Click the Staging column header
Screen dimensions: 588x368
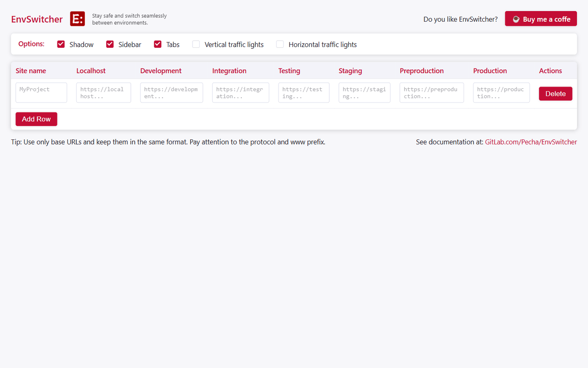(350, 71)
